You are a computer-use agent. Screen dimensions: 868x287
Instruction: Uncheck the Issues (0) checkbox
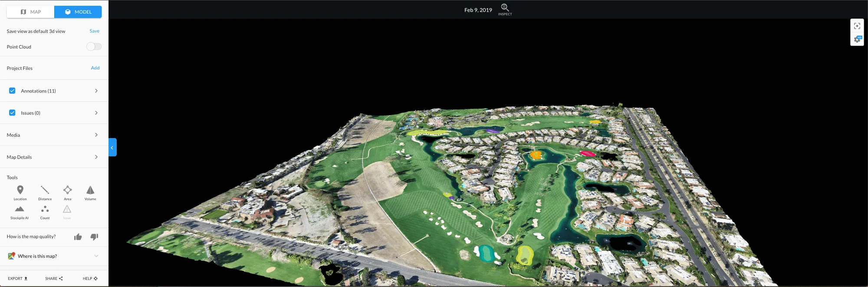[12, 113]
